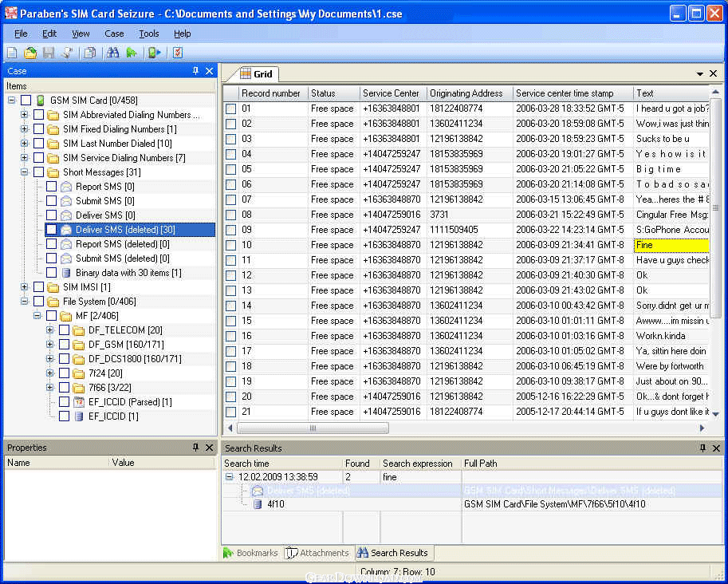Expand the DF_DCS1800 node
Image resolution: width=728 pixels, height=584 pixels.
coord(49,359)
